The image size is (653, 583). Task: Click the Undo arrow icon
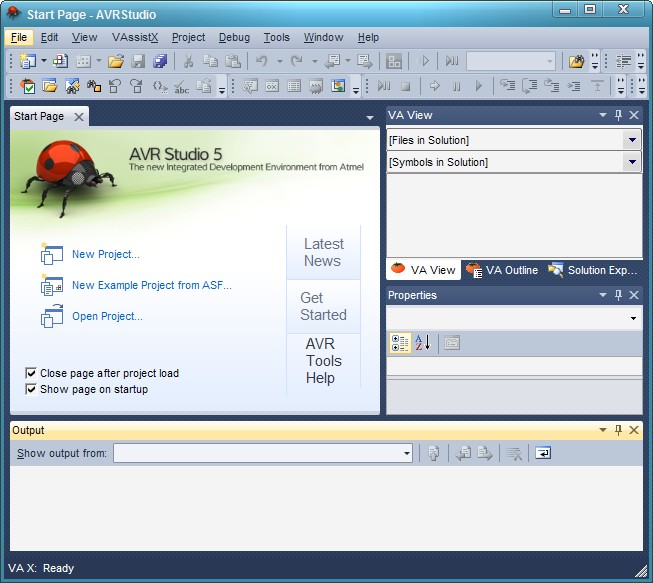(262, 61)
